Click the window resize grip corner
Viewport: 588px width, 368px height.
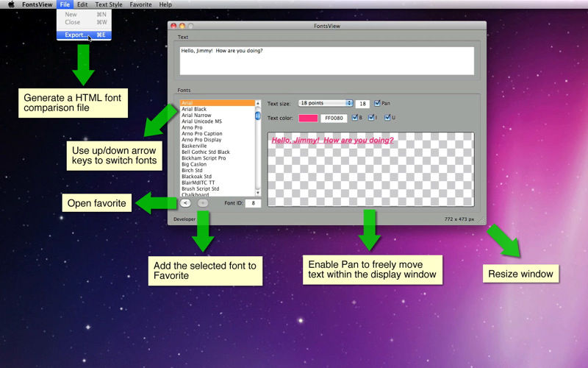(x=481, y=220)
